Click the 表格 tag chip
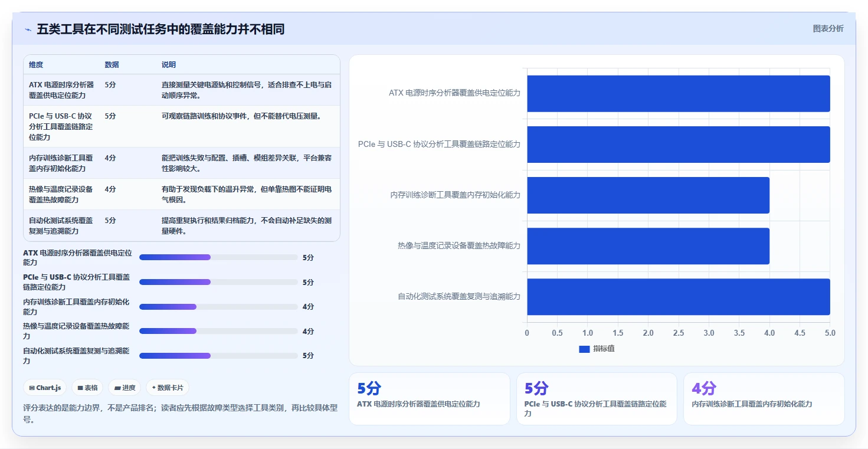 point(87,388)
